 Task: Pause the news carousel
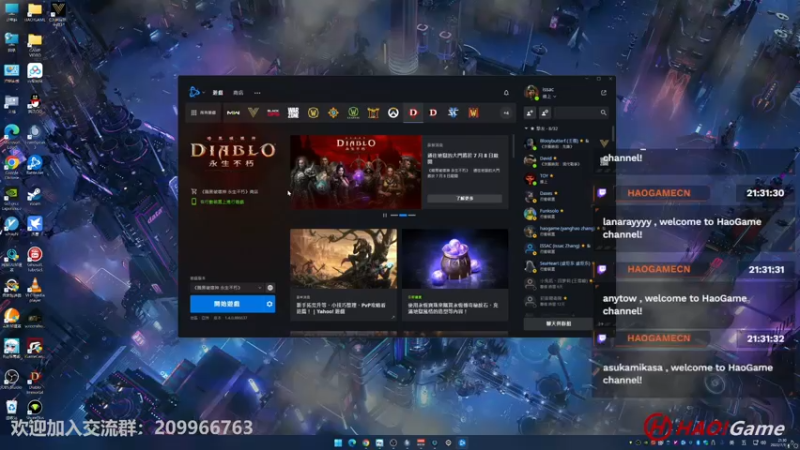[385, 215]
